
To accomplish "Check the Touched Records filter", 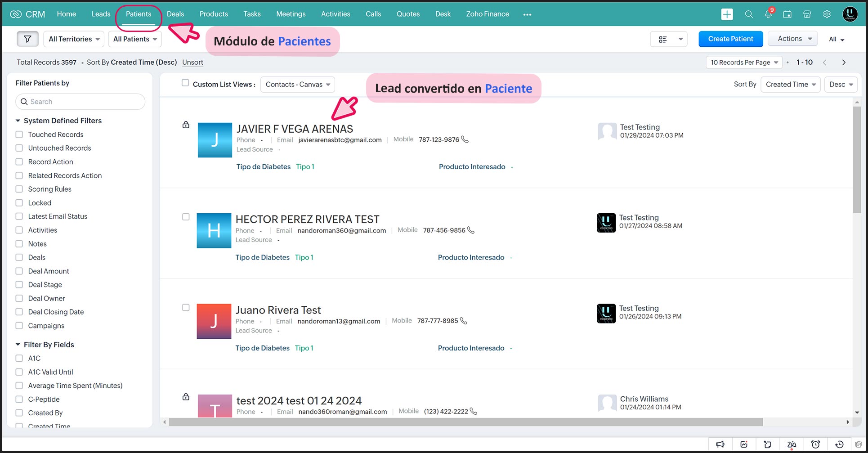I will pyautogui.click(x=19, y=135).
